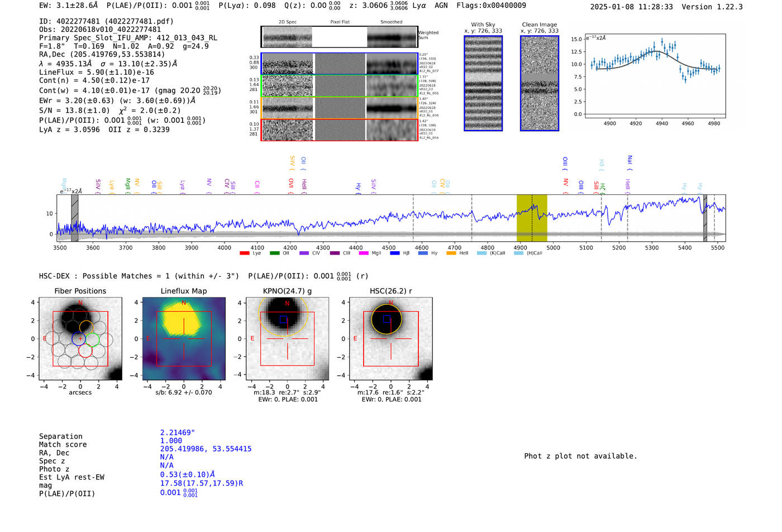Screen dimensions: 782x532
Task: Click the hatched gray band near 3550 Å
Action: coord(75,218)
